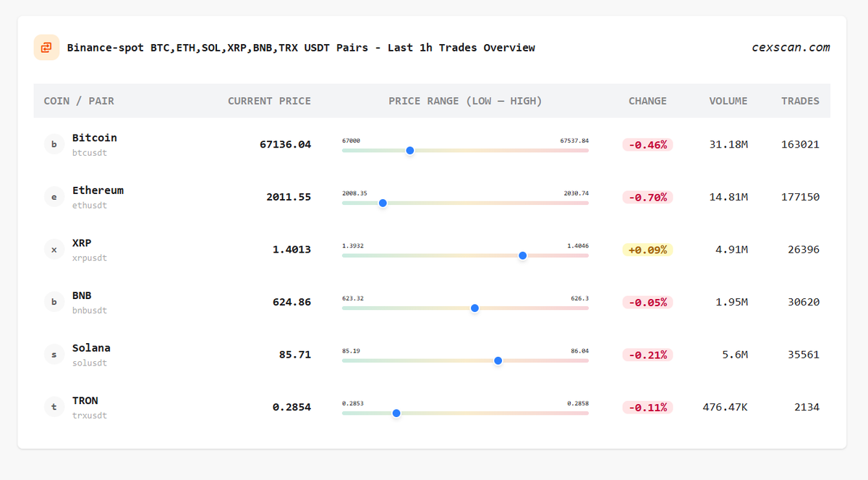Click the XRP trades count 26396
Viewport: 868px width, 480px height.
(804, 250)
